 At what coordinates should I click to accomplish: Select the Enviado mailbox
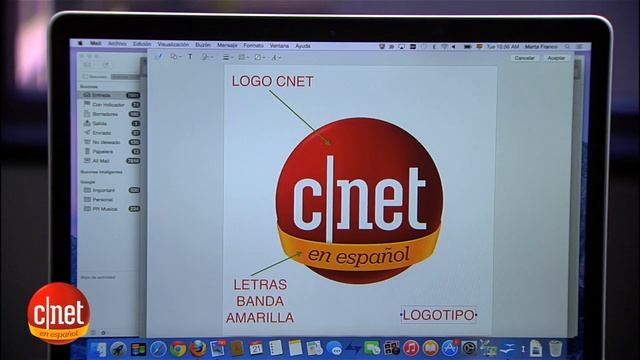tap(110, 133)
